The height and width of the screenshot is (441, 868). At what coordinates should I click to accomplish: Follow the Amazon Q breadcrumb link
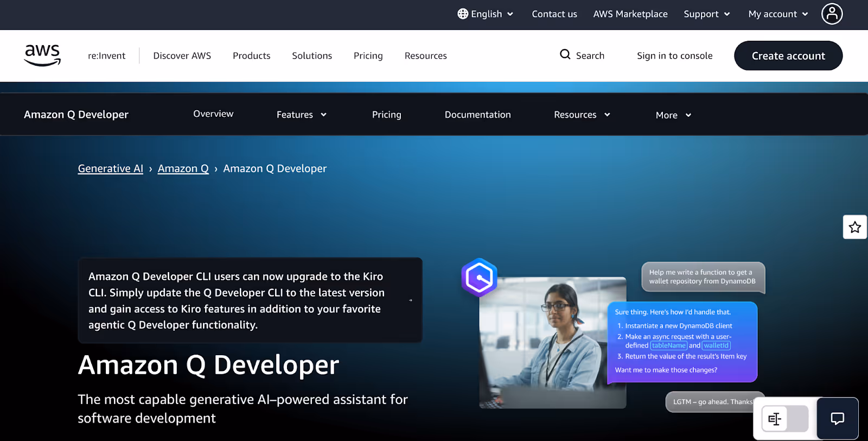[183, 168]
